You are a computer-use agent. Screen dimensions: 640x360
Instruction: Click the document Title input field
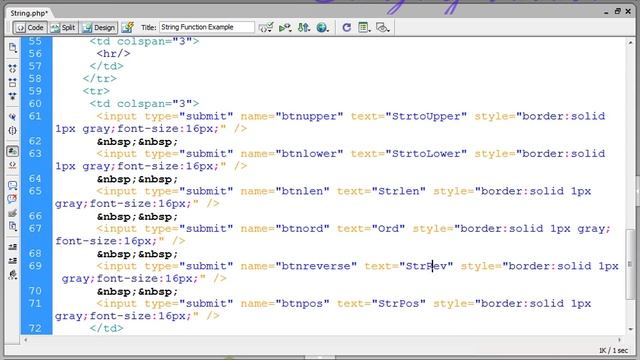(x=207, y=27)
